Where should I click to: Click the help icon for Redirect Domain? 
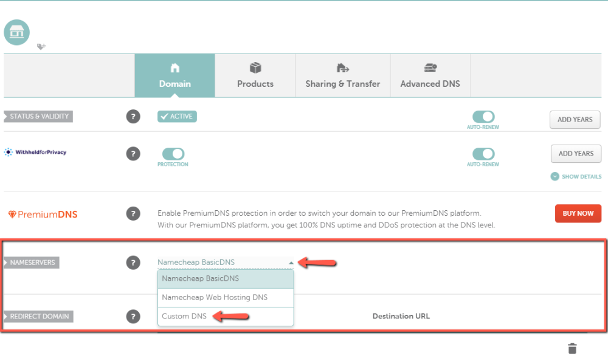click(133, 317)
